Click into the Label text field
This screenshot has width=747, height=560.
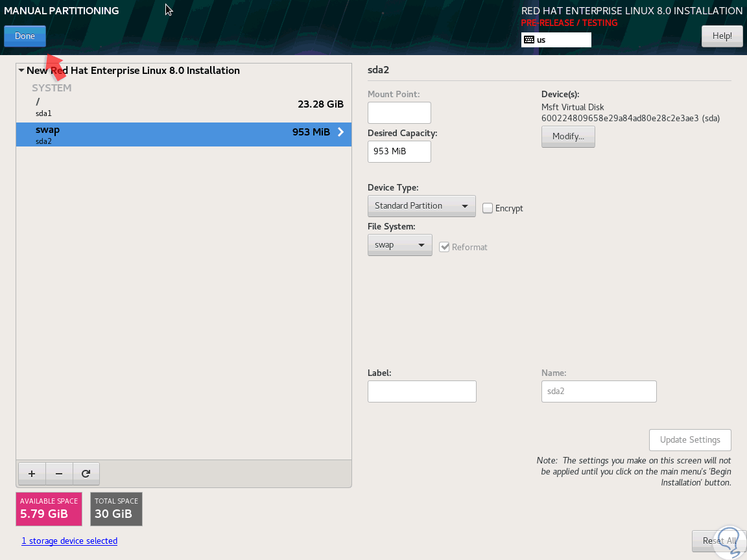(421, 391)
